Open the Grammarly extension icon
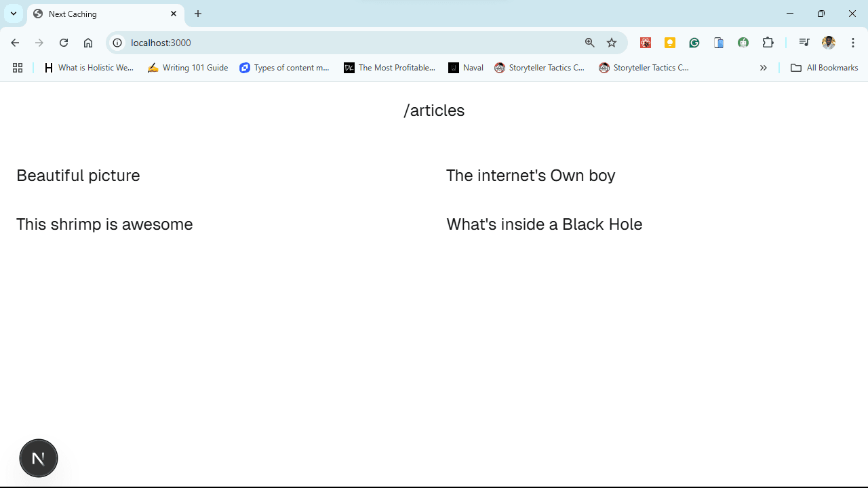868x488 pixels. [694, 43]
